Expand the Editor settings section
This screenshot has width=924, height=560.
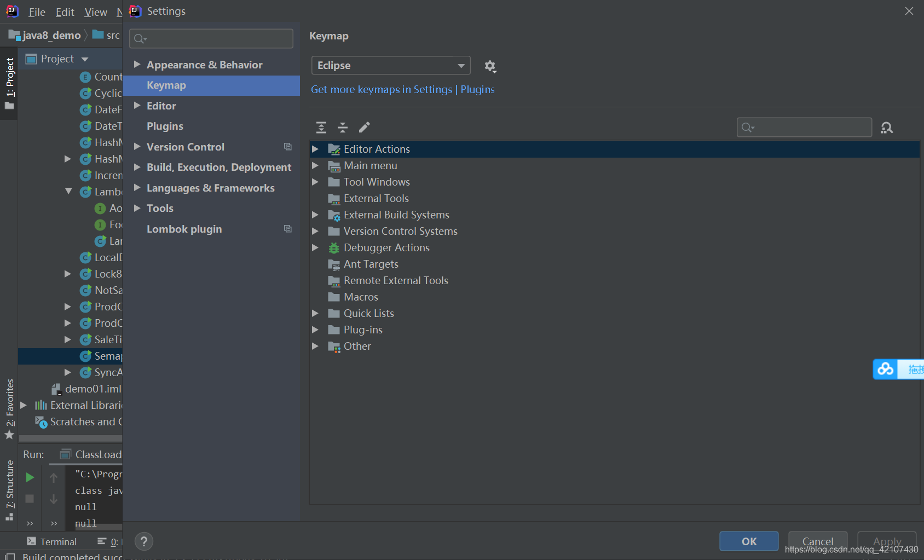point(137,106)
